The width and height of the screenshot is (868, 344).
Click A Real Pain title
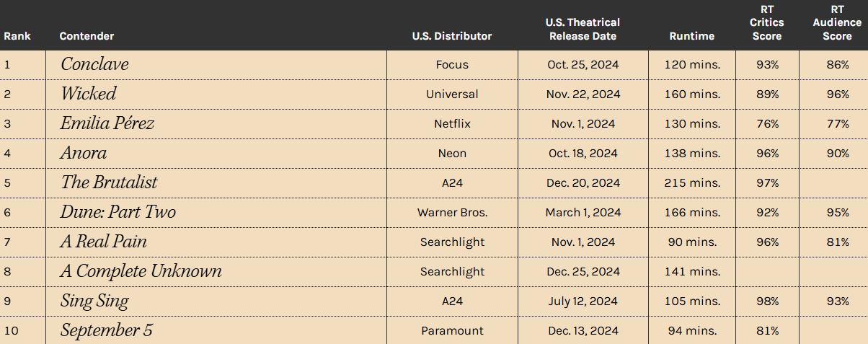coord(103,242)
